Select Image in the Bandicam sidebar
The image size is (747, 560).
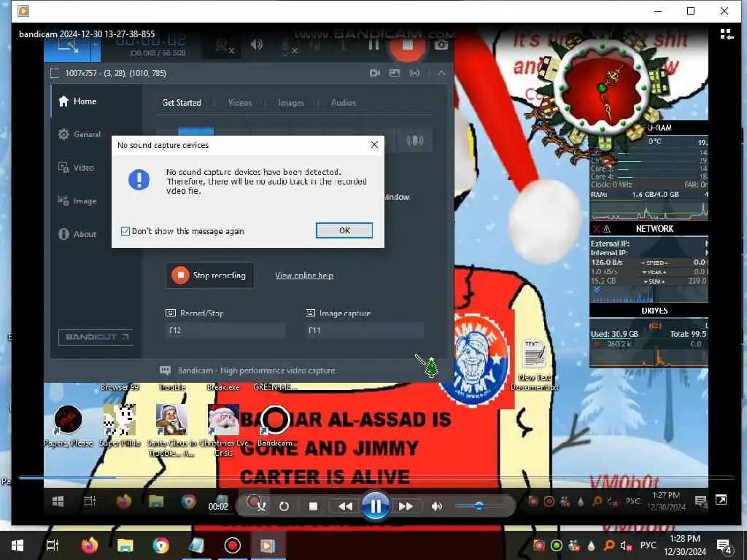pyautogui.click(x=77, y=201)
